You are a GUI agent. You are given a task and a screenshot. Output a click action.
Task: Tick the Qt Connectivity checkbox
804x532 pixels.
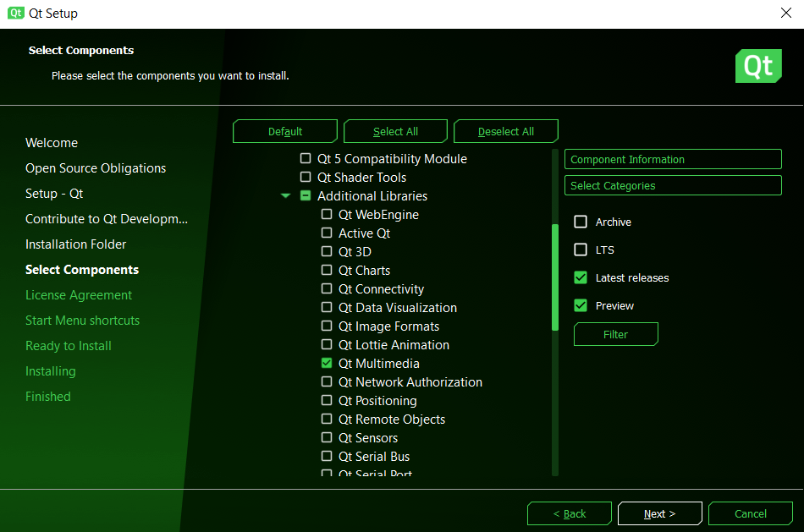tap(327, 288)
